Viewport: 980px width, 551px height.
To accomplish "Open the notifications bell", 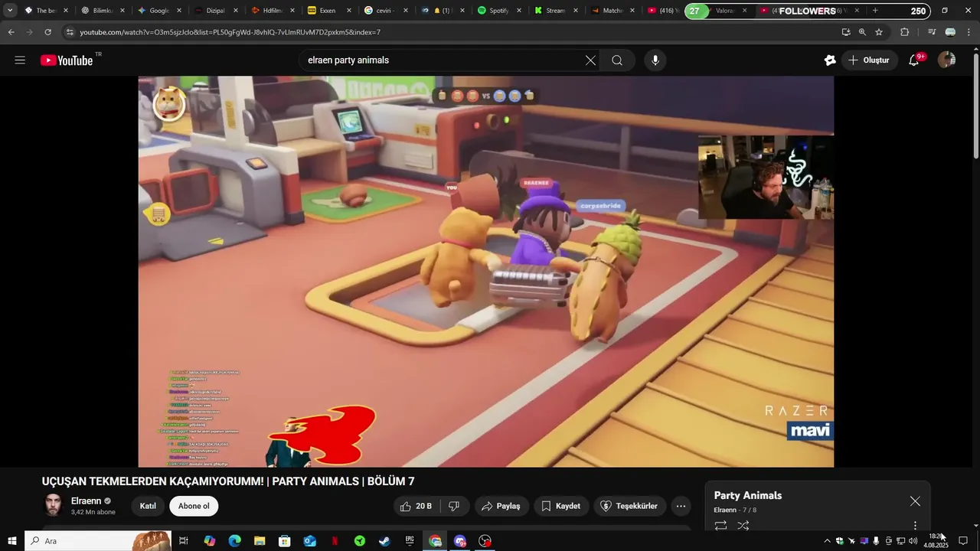I will click(913, 60).
